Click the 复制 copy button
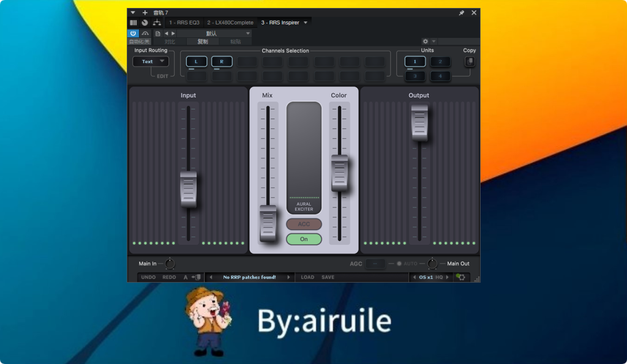Screen dimensions: 627x364 coord(203,42)
